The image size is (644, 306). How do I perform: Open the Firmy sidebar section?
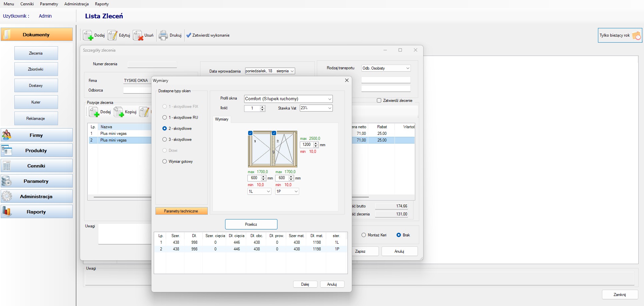[x=36, y=135]
